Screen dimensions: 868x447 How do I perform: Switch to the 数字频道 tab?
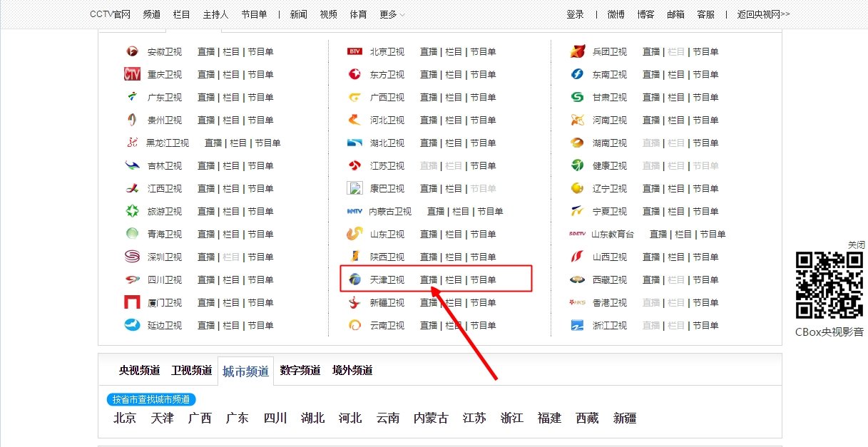[300, 370]
